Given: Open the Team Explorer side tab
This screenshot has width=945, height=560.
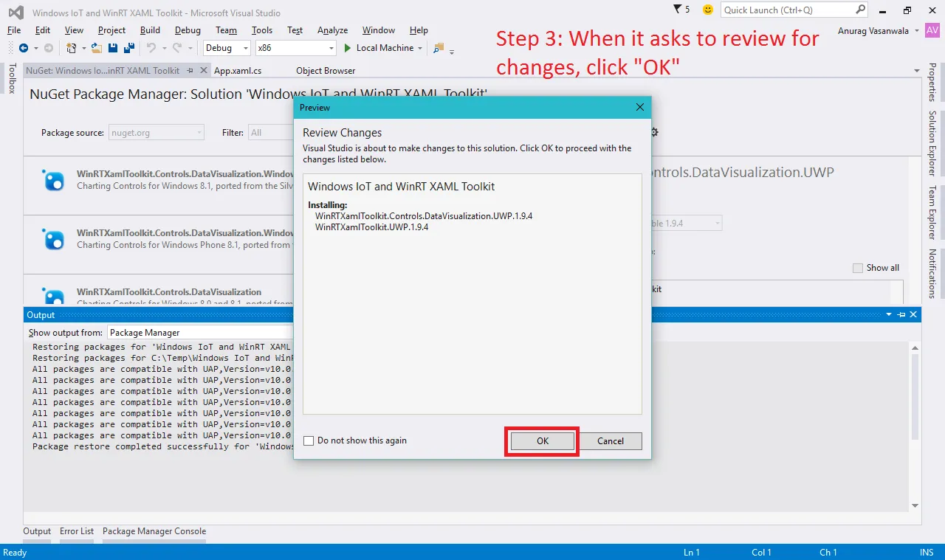Looking at the screenshot, I should click(x=932, y=213).
